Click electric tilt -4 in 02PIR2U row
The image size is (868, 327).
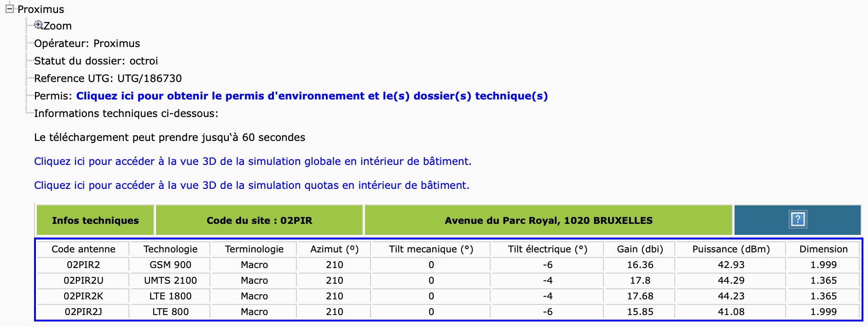[548, 280]
